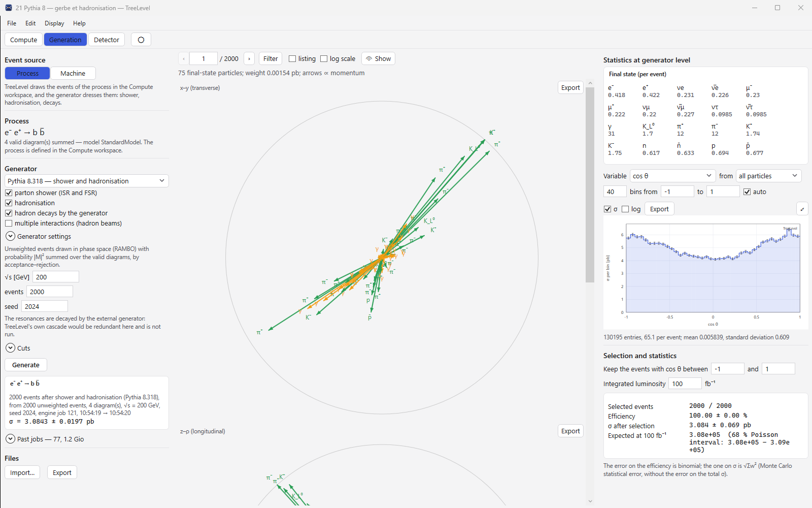Image resolution: width=812 pixels, height=508 pixels.
Task: Click the Integrated luminosity input field
Action: pos(685,384)
